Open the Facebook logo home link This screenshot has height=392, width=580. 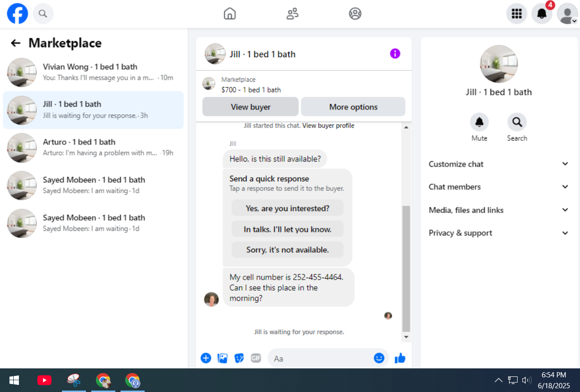coord(17,13)
